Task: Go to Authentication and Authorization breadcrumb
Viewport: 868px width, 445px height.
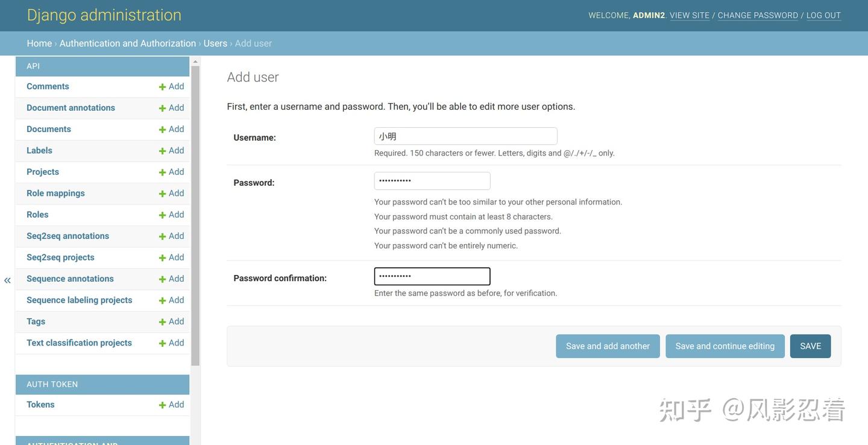Action: pyautogui.click(x=128, y=43)
